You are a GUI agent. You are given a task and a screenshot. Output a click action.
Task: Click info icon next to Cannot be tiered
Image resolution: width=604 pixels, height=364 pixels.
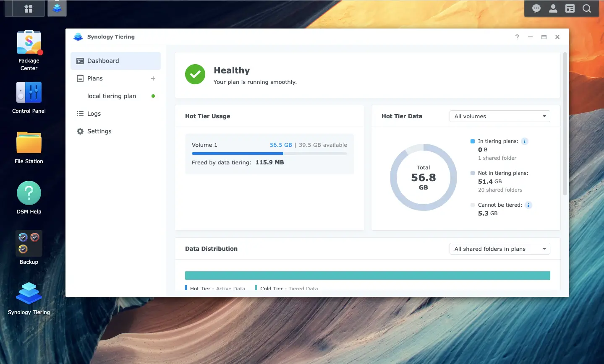(528, 205)
